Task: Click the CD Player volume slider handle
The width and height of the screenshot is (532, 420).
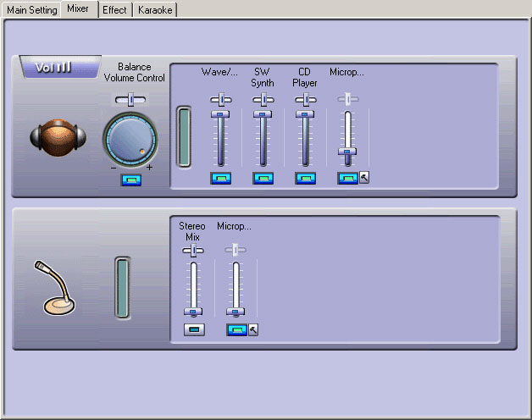Action: coord(305,114)
